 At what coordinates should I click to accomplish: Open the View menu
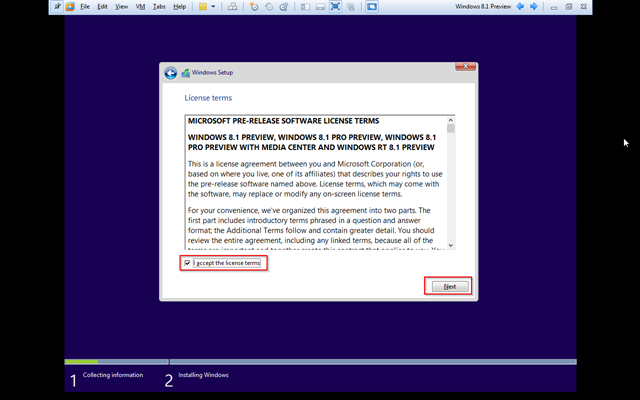point(121,7)
